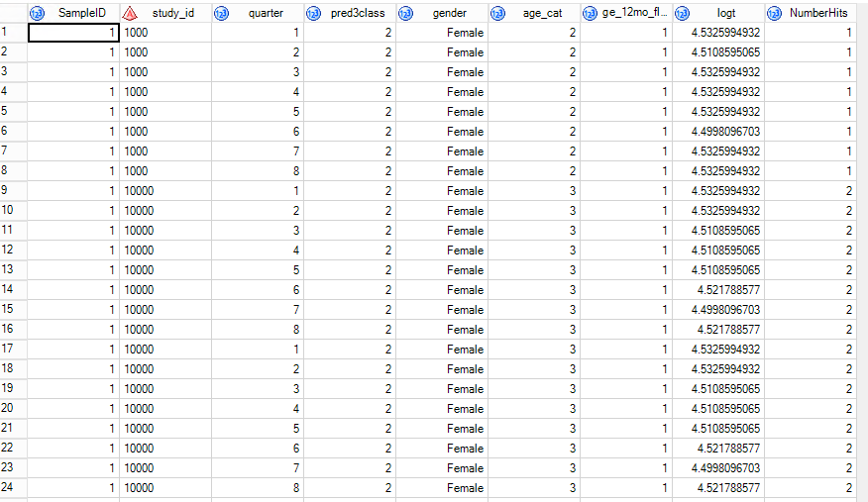Select row number 16 header
This screenshot has height=502, width=868.
click(12, 330)
